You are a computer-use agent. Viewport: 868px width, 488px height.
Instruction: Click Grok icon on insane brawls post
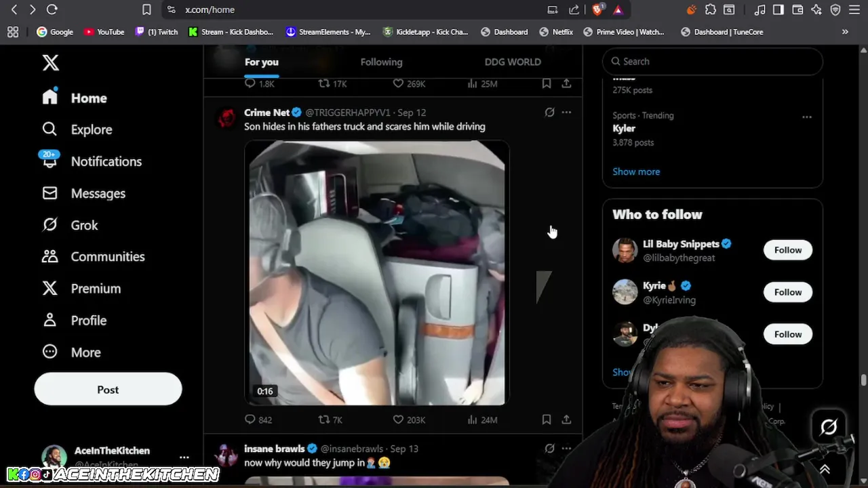tap(549, 449)
